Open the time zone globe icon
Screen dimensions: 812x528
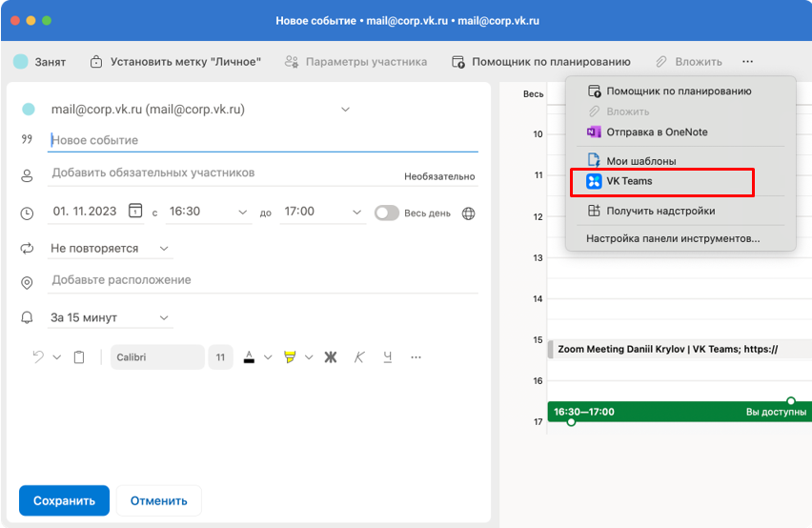(x=468, y=213)
